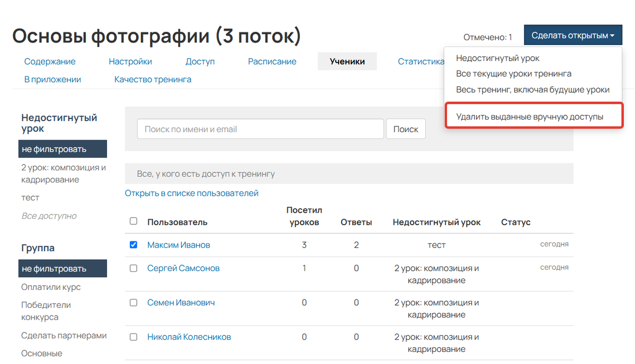Go to the «Доступ» tab
635x364 pixels.
pyautogui.click(x=200, y=61)
